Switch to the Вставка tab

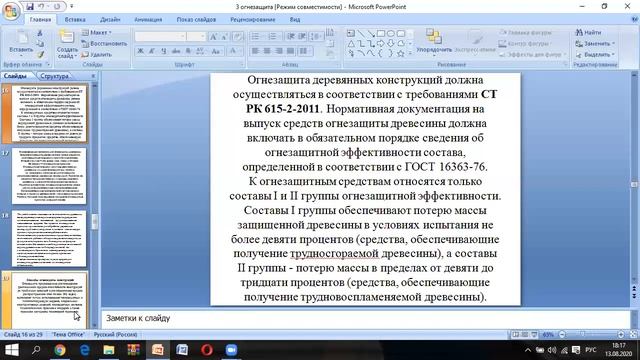[x=75, y=20]
